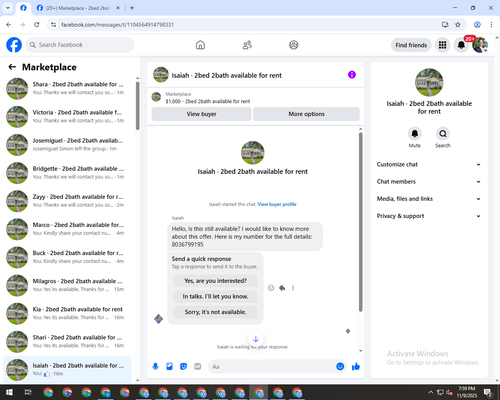
Task: Open Milagros's 2bed 2bath conversation
Action: [x=67, y=285]
